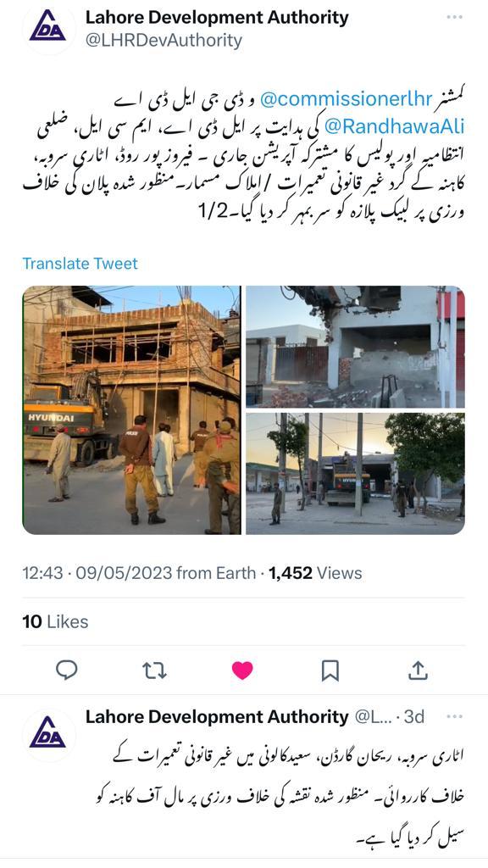Open the share upload icon

419,670
